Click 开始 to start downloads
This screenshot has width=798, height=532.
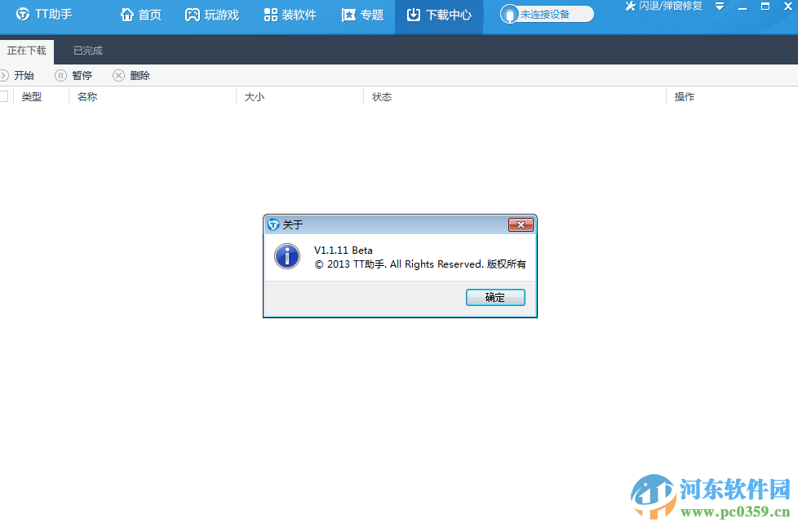(18, 75)
